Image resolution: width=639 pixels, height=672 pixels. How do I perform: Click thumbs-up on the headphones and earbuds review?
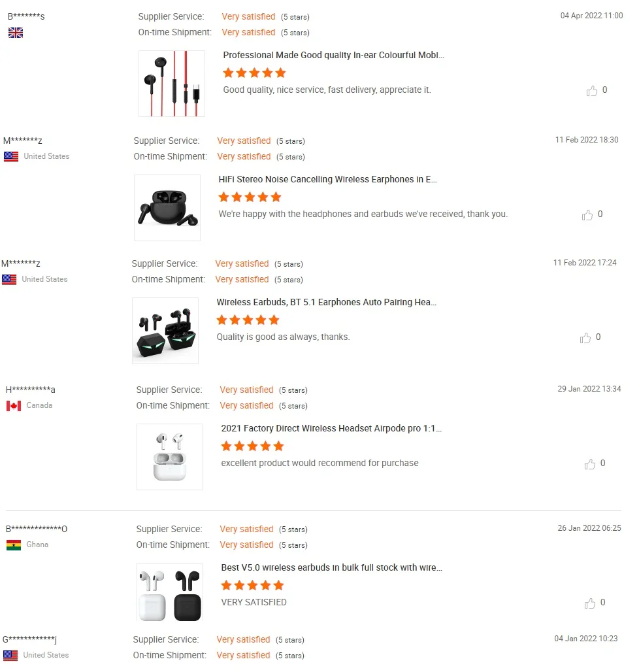[587, 215]
